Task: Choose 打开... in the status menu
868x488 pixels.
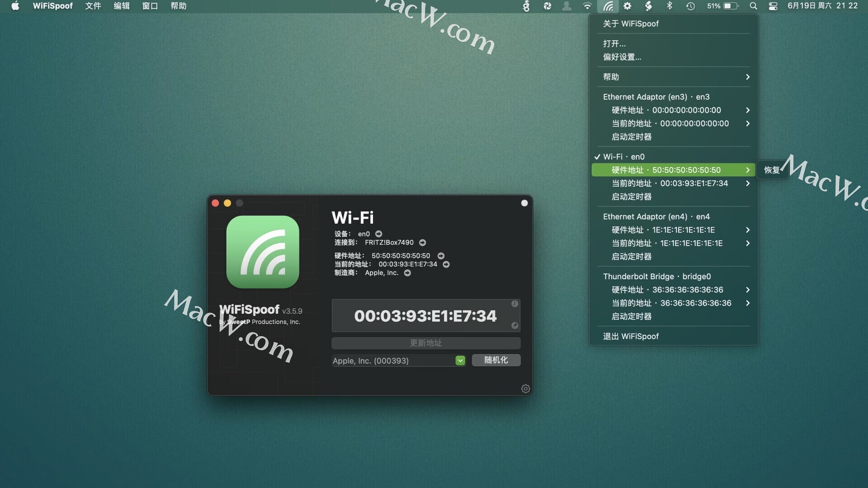Action: click(x=673, y=43)
